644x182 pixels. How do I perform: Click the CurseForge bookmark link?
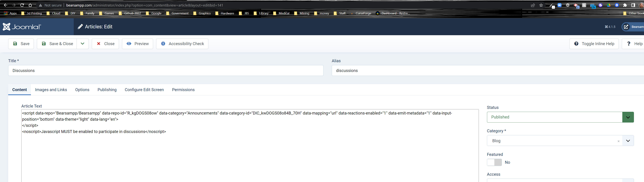tap(364, 13)
